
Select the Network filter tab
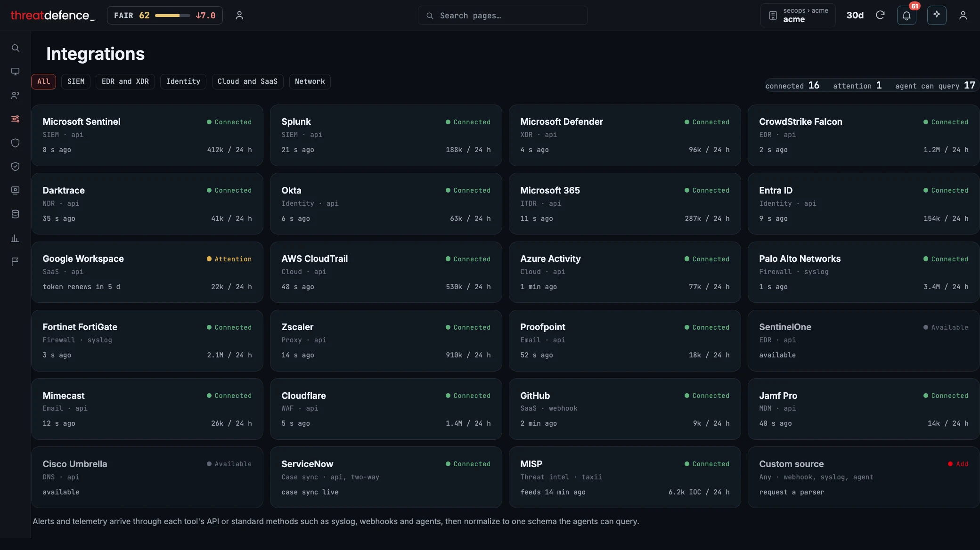[310, 81]
